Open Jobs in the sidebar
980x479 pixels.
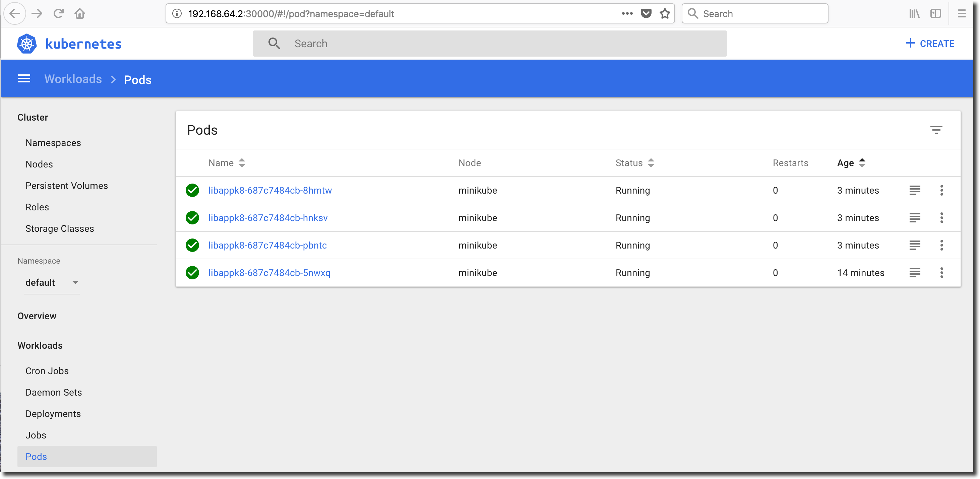[36, 435]
